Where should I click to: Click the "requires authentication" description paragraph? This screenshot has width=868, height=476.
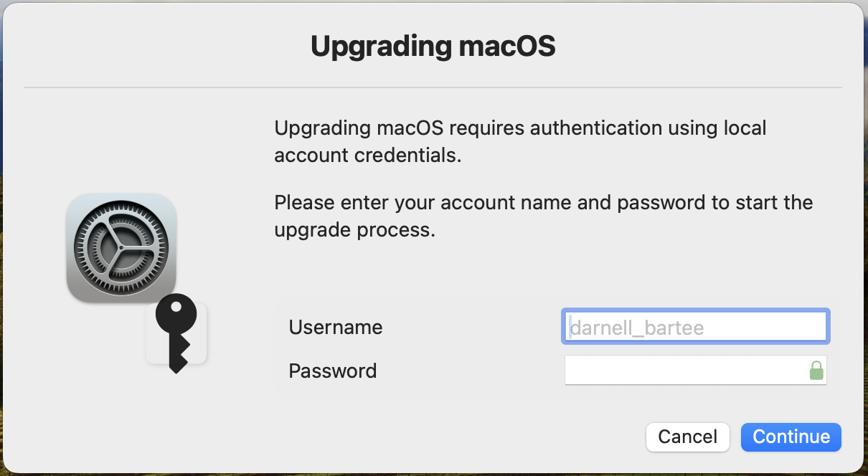[x=520, y=141]
